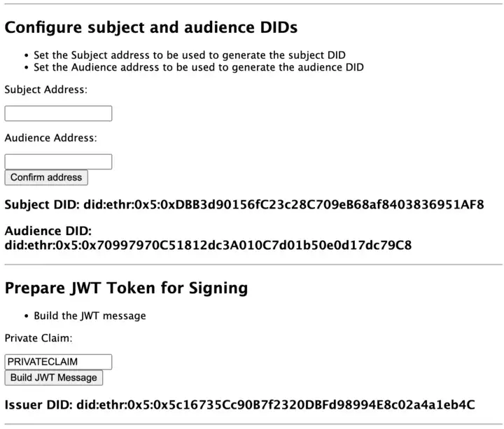Click the horizontal rule at the page top
The image size is (504, 429).
252,4
